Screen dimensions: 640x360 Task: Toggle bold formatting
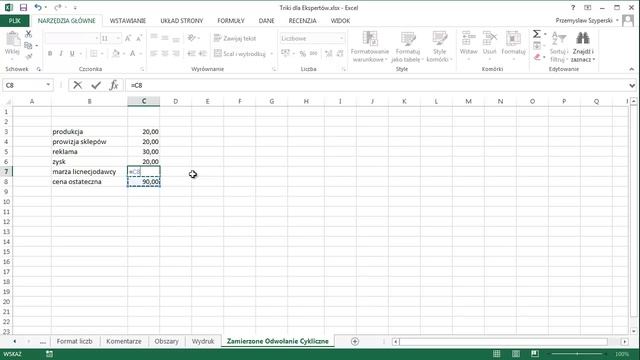point(50,53)
